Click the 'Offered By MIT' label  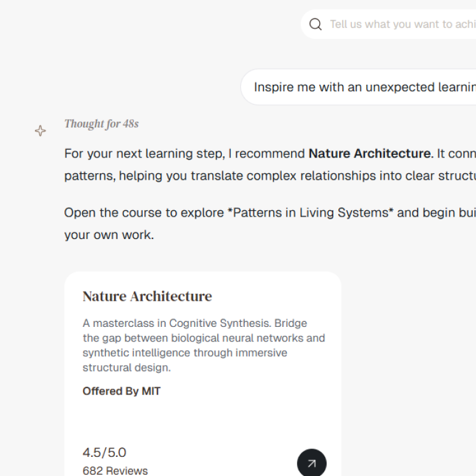(122, 391)
